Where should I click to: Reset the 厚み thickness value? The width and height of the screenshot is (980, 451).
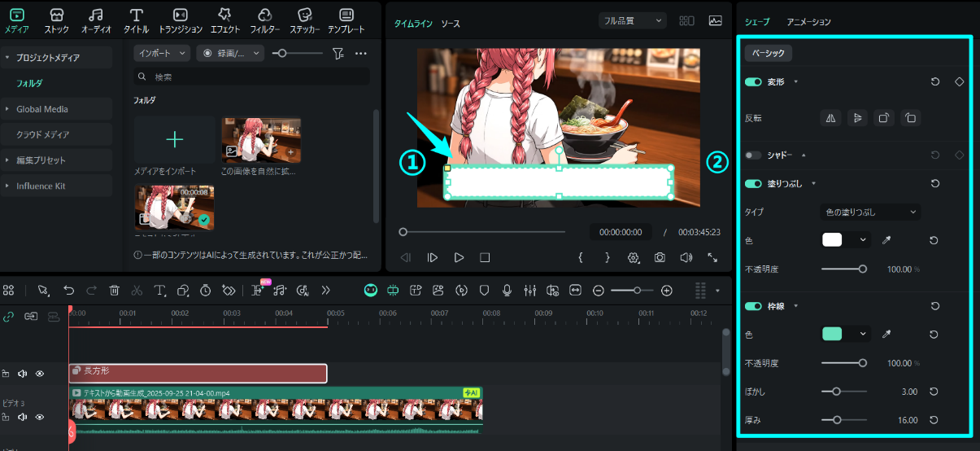(934, 420)
